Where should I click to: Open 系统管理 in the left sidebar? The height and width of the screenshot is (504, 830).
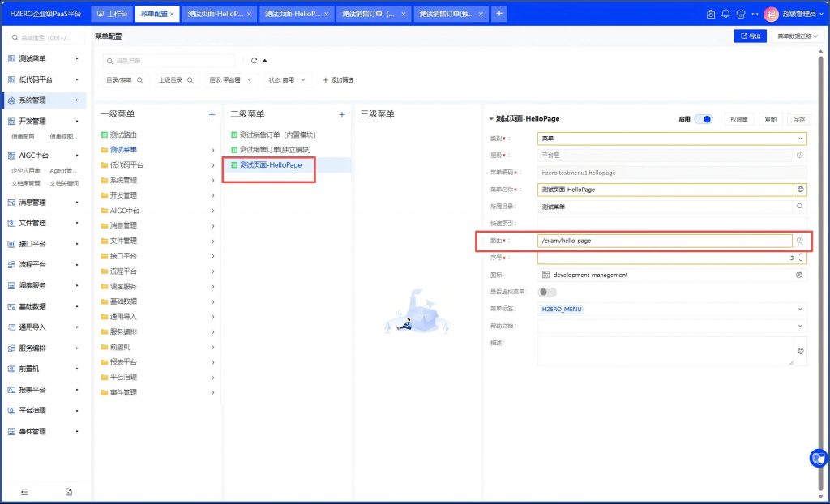[45, 100]
